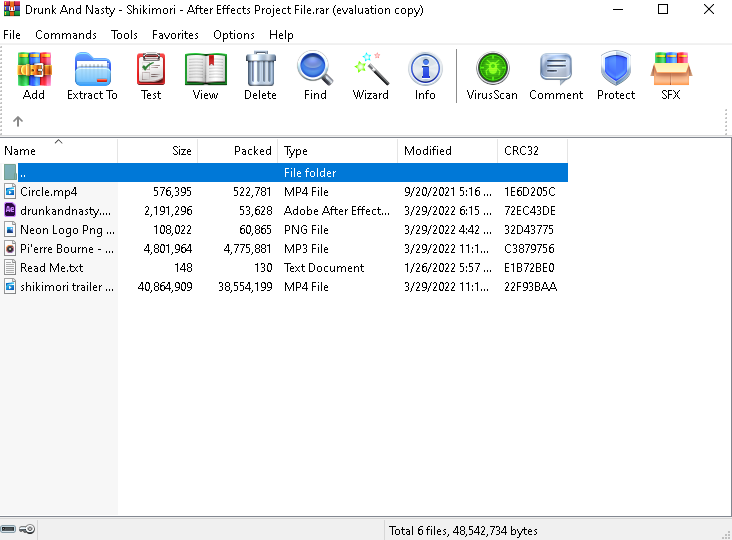Click modified date 9/20/2021 5:16
The image size is (732, 540).
[448, 192]
